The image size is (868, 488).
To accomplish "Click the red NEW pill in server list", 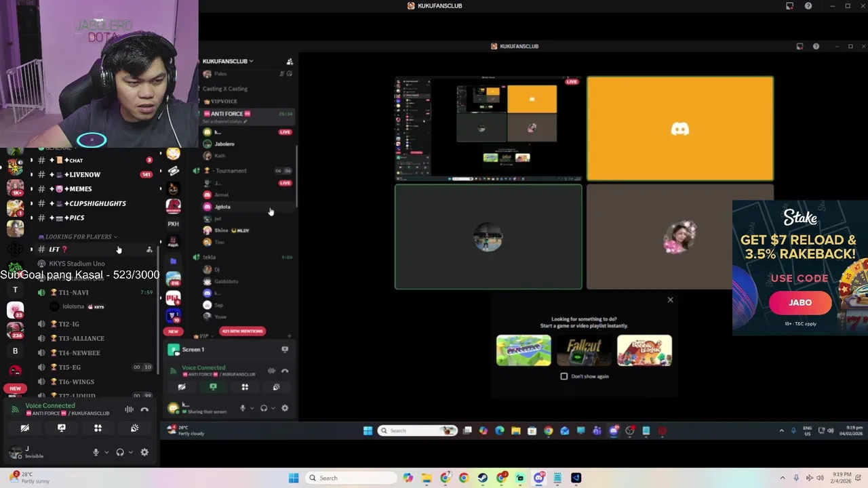I will (15, 388).
